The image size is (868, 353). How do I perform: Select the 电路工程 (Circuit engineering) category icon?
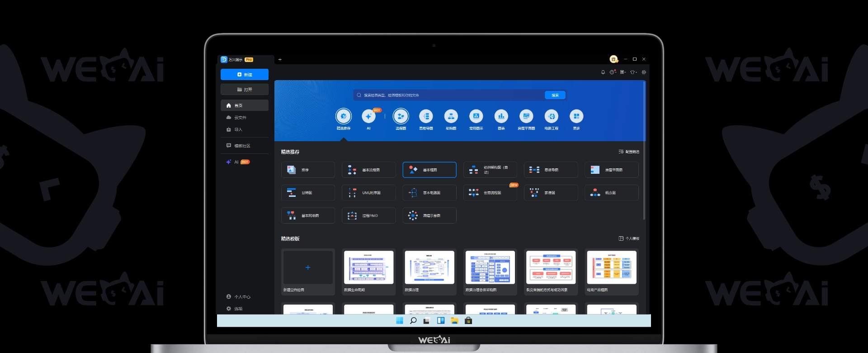551,117
